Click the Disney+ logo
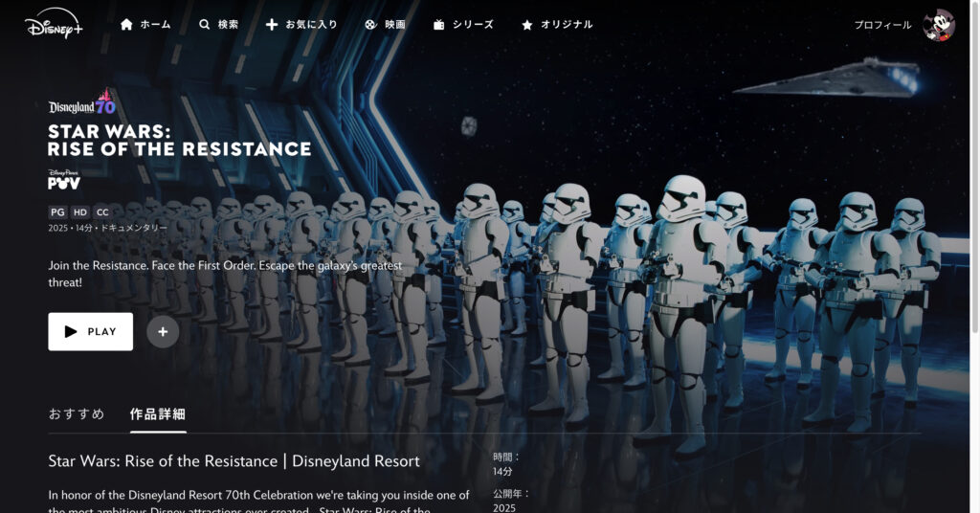Viewport: 980px width, 513px height. tap(54, 24)
